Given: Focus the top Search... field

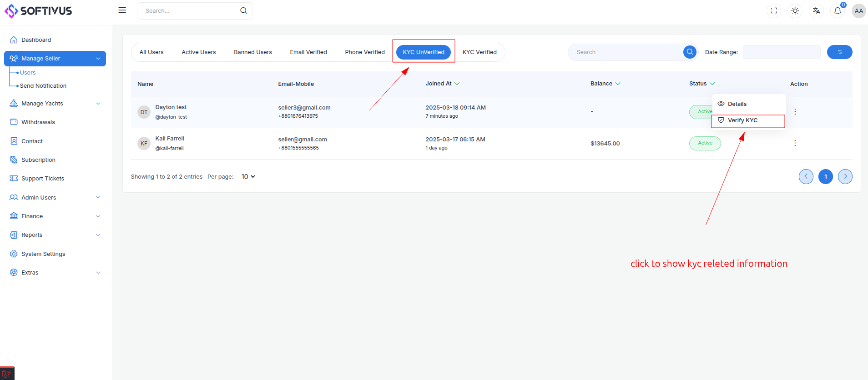Looking at the screenshot, I should [x=195, y=10].
